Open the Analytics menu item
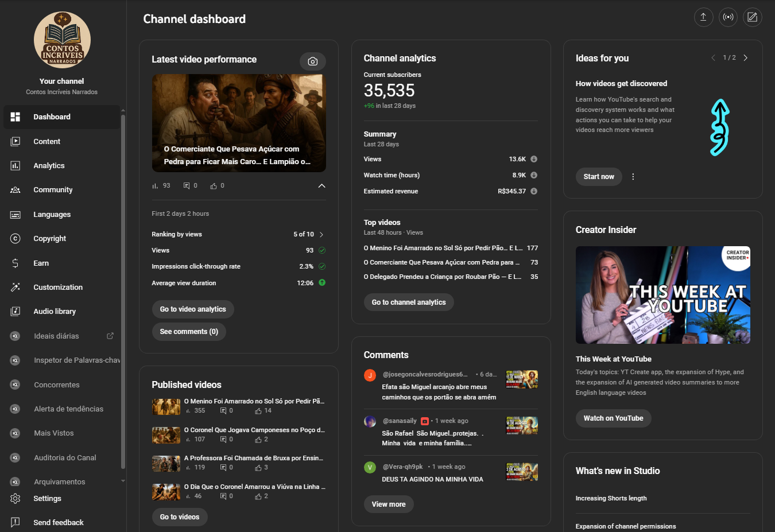The image size is (775, 532). (49, 166)
